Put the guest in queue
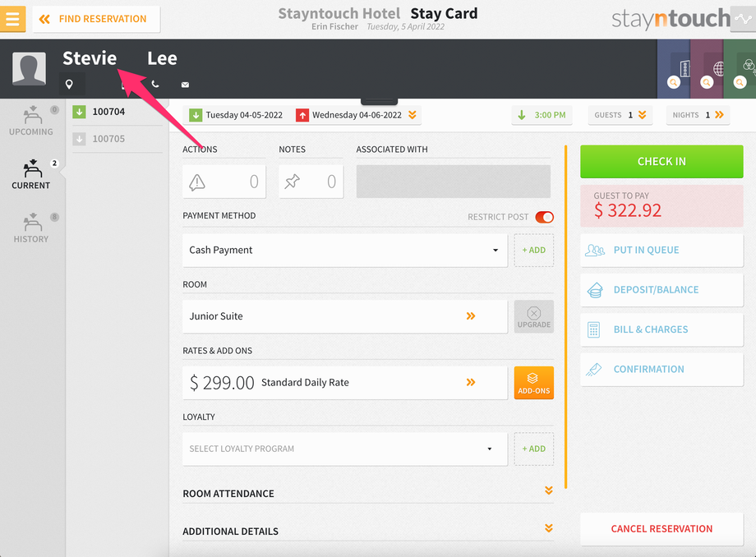 (661, 250)
